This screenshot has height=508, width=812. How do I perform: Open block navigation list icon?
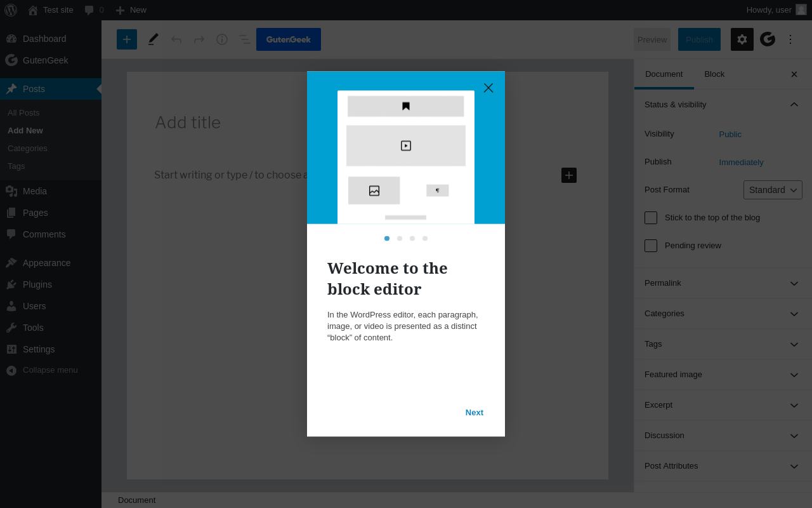(x=244, y=39)
